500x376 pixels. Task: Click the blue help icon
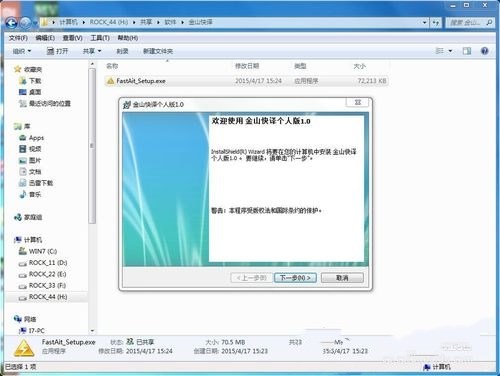485,51
